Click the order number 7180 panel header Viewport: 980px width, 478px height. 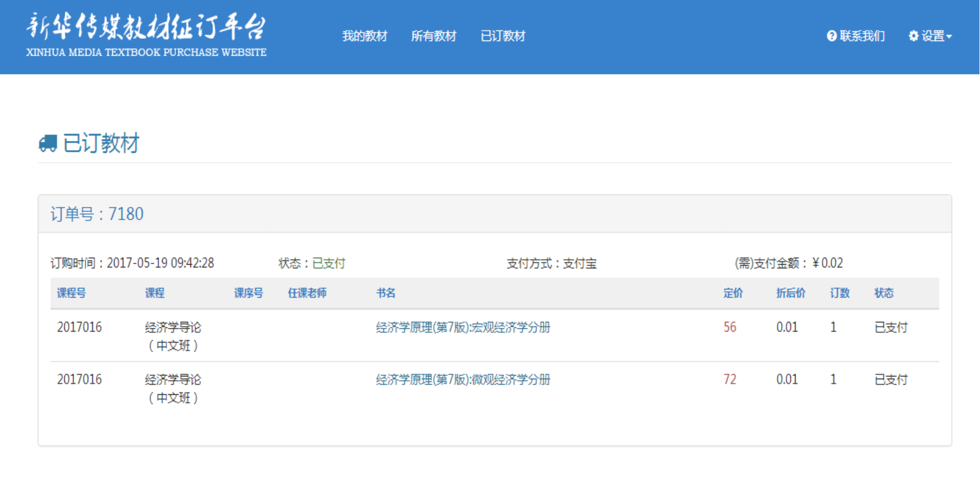click(x=97, y=214)
